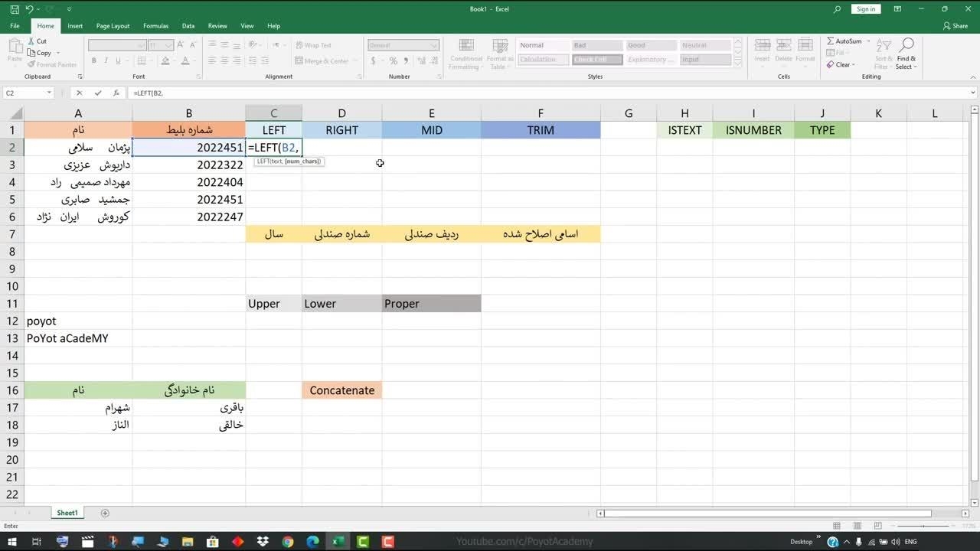Screen dimensions: 980x551
Task: Expand the formula bar
Action: pyautogui.click(x=973, y=93)
